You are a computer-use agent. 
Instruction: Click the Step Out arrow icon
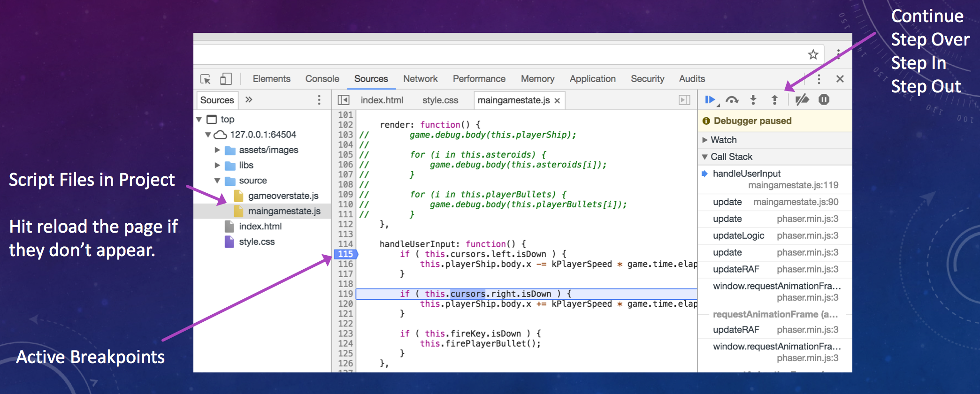(774, 99)
